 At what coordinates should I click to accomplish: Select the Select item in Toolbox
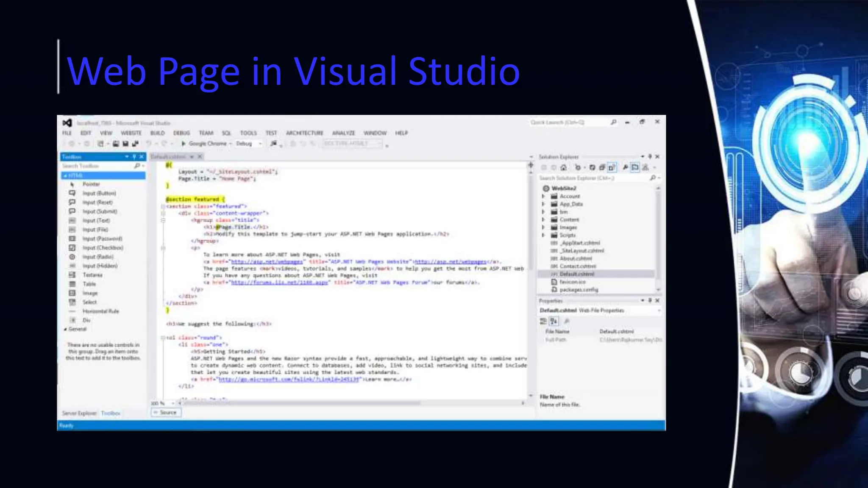[89, 302]
